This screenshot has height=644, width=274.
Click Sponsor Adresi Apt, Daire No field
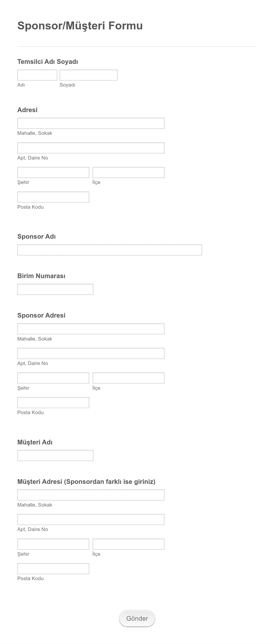pyautogui.click(x=91, y=353)
